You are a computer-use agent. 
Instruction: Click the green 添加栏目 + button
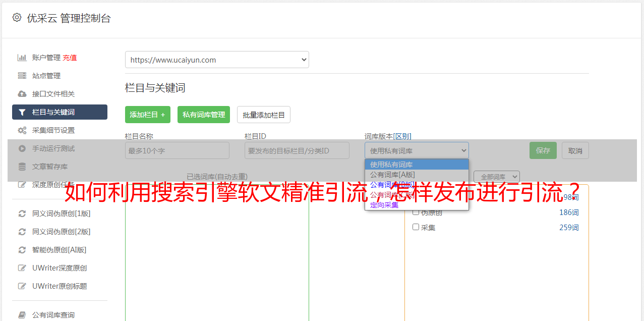tap(148, 115)
